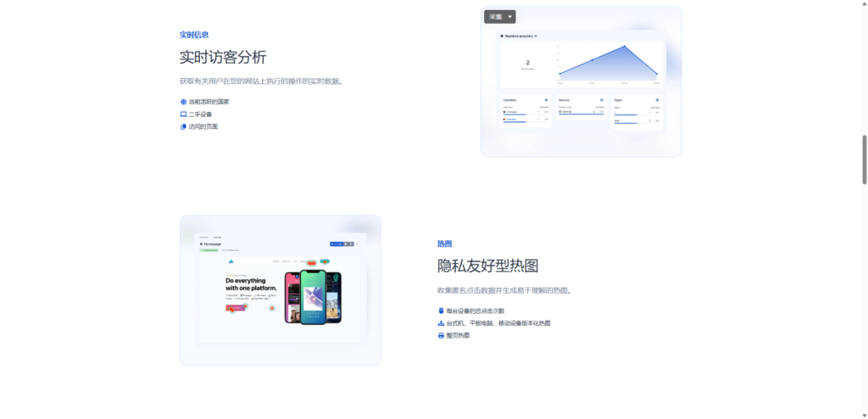Click the 实时访客分析 heading
This screenshot has width=868, height=419.
tap(223, 57)
